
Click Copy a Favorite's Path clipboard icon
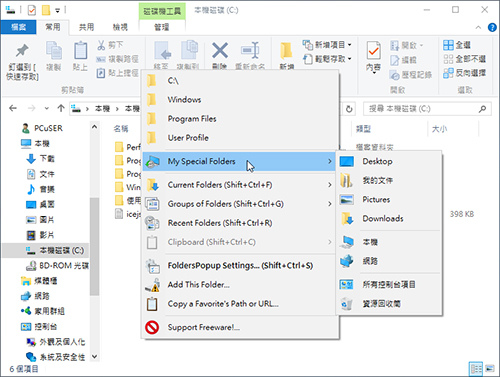click(x=152, y=304)
